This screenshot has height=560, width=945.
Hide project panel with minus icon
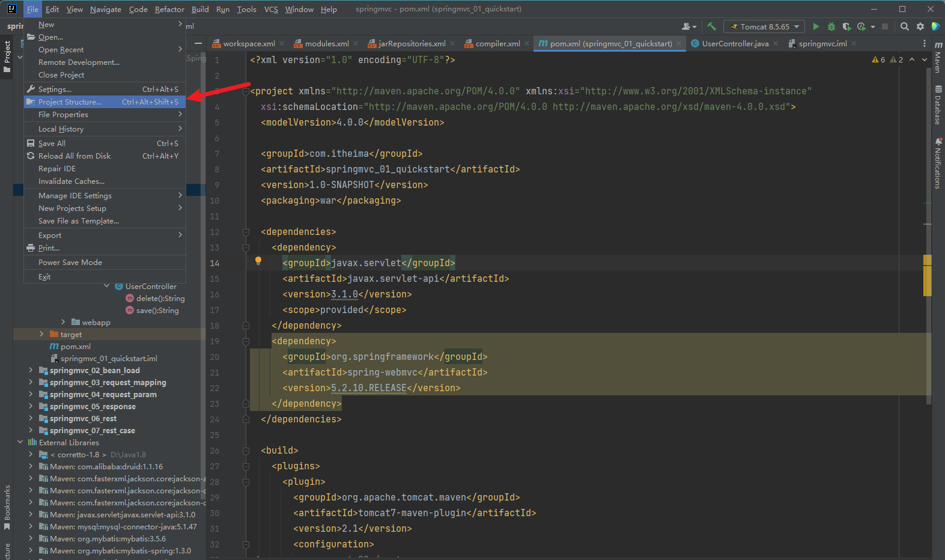pyautogui.click(x=198, y=43)
